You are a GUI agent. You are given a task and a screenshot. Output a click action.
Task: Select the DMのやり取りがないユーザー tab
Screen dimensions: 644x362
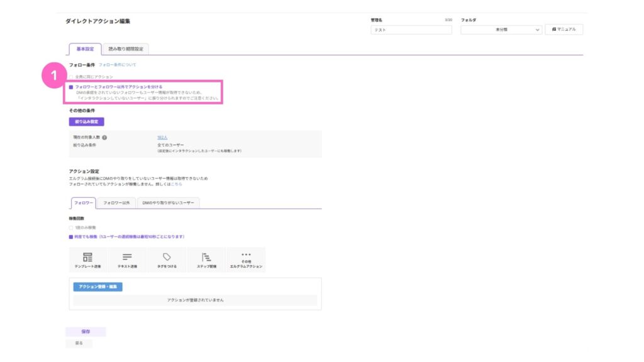(168, 202)
